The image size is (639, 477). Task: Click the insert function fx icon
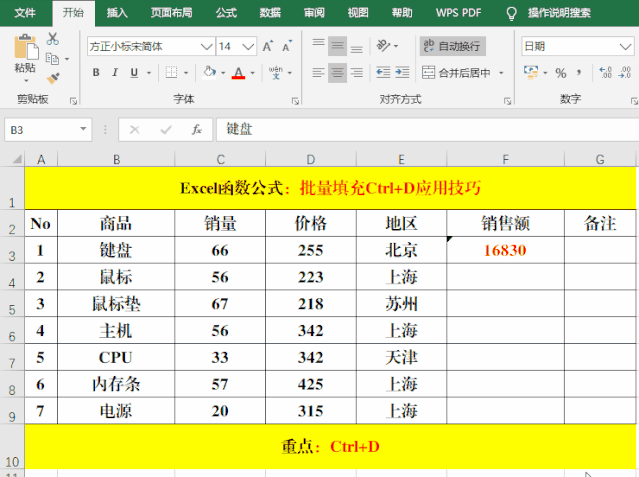point(197,130)
